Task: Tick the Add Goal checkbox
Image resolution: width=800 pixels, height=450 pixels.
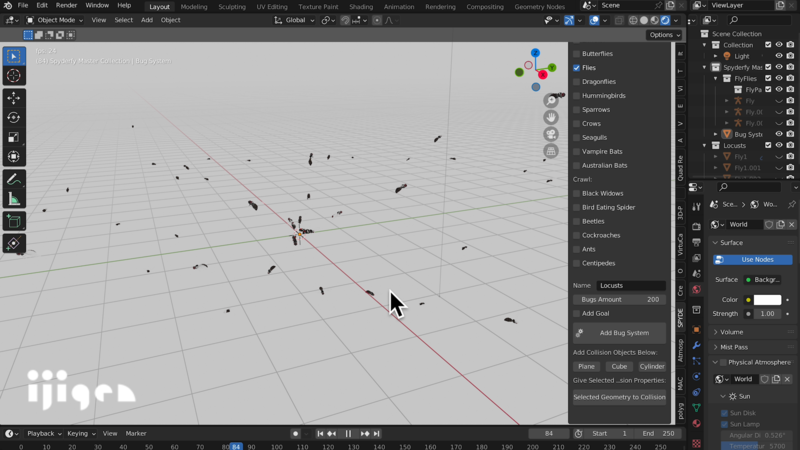Action: coord(577,314)
